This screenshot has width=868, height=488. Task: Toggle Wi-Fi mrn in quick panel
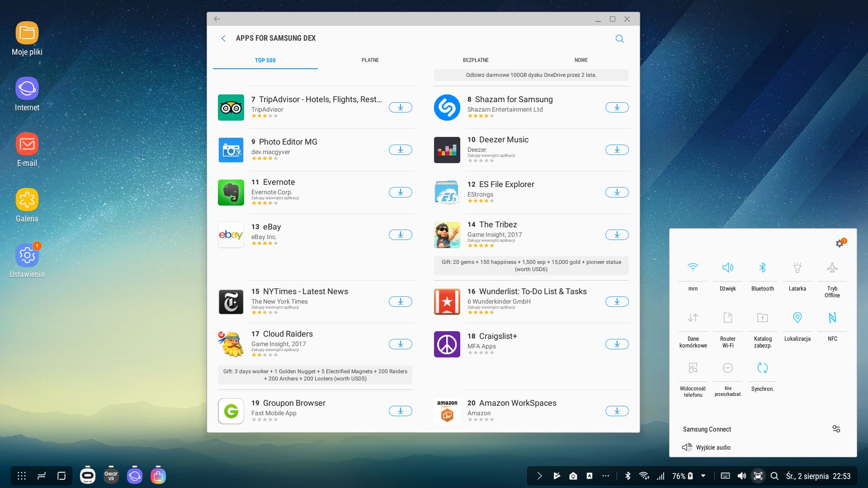[693, 268]
